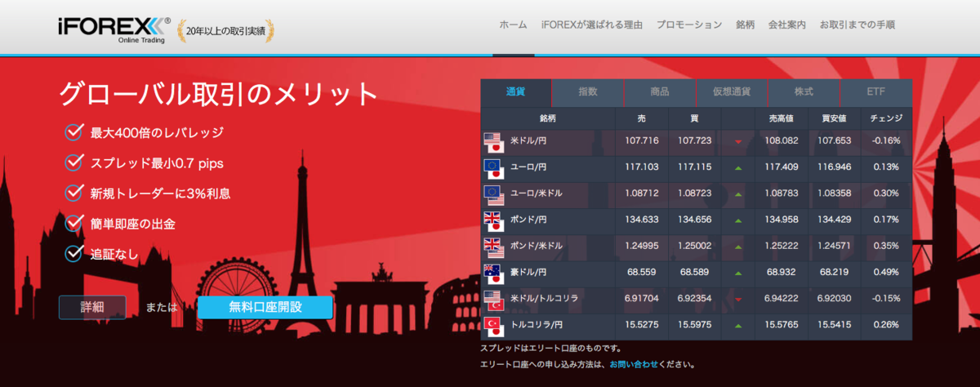Viewport: 980px width, 387px height.
Task: Click green up arrow in ポンド/米ドル row
Action: [738, 247]
